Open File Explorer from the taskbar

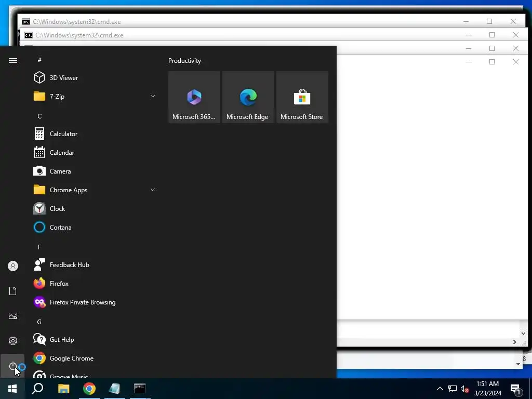63,389
